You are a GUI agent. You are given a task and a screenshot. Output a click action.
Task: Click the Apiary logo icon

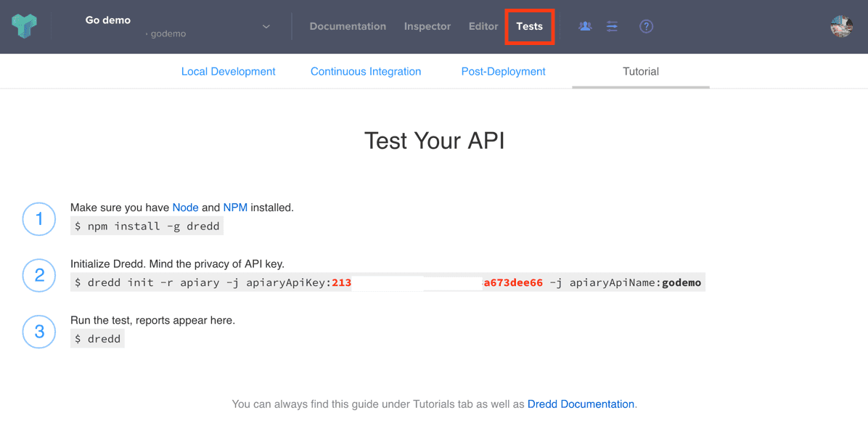(x=24, y=26)
